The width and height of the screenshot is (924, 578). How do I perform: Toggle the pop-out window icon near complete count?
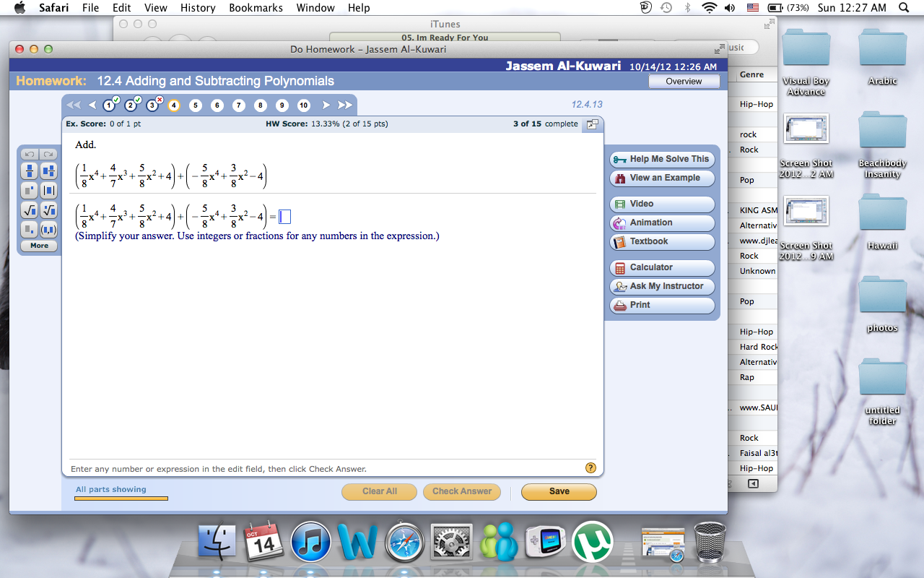[593, 124]
